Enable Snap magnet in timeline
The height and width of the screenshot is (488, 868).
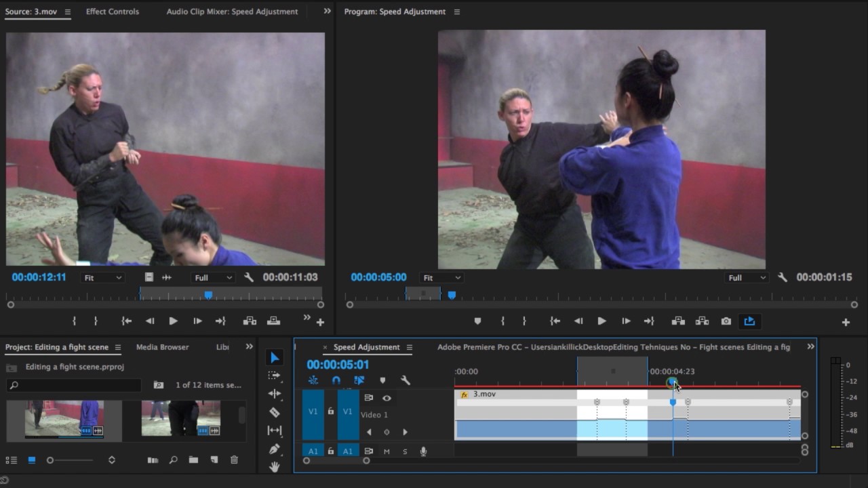point(336,381)
